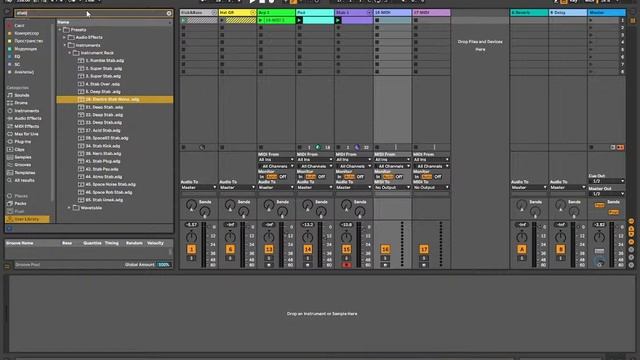Select the Kick&Bass track header

tap(198, 13)
